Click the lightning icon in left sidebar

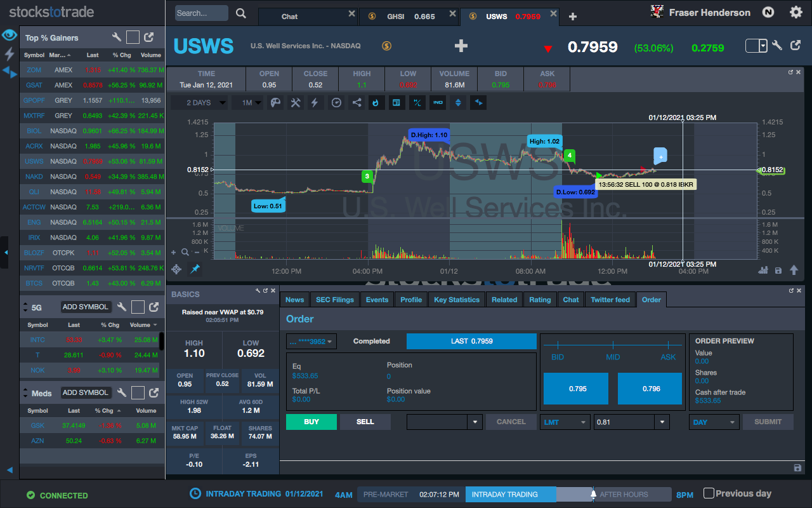[10, 53]
